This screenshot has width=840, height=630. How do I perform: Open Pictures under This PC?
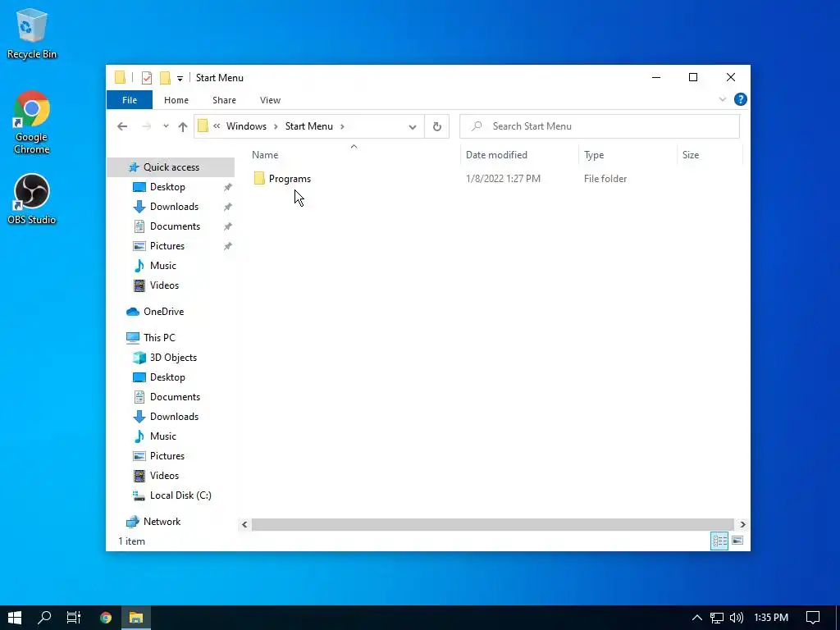point(167,456)
